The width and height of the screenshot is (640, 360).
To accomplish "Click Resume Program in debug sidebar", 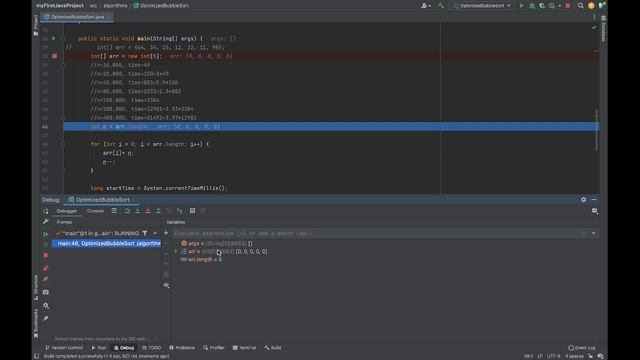I will pos(45,234).
